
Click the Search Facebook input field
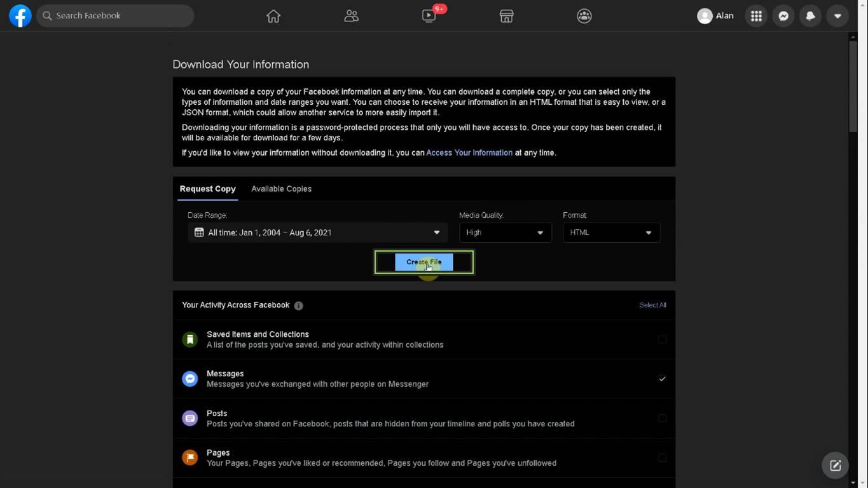pos(115,16)
